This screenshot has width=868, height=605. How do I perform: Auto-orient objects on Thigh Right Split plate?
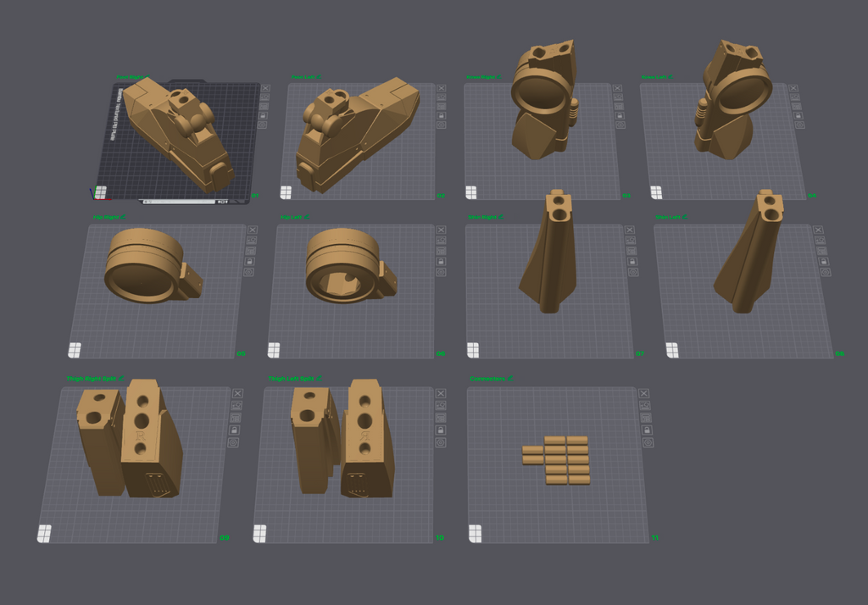click(x=236, y=406)
